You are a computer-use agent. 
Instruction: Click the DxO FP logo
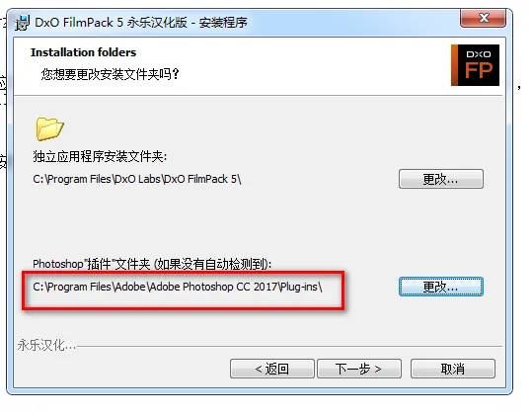(x=475, y=65)
